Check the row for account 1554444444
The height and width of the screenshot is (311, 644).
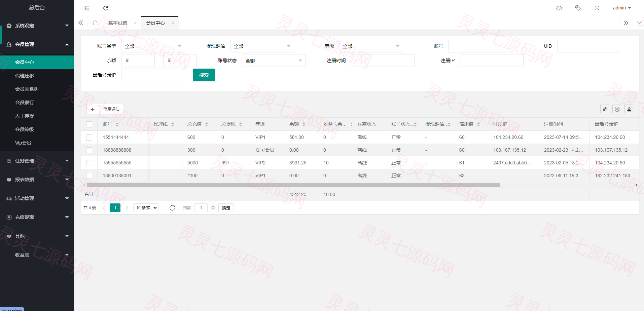pyautogui.click(x=89, y=138)
